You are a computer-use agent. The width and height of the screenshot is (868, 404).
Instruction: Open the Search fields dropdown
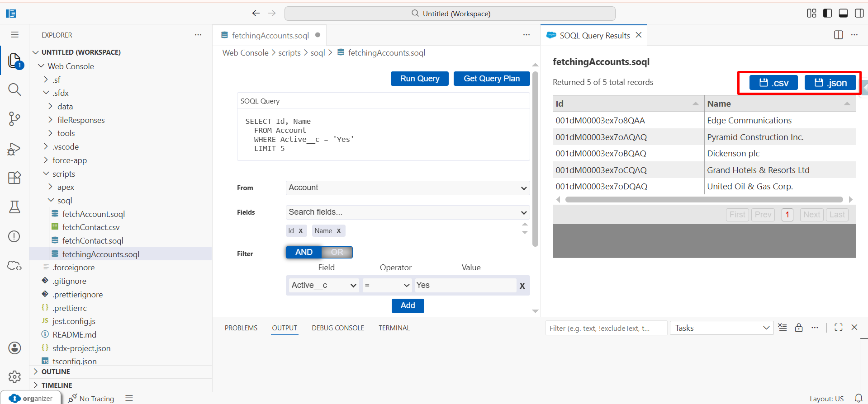(x=408, y=212)
